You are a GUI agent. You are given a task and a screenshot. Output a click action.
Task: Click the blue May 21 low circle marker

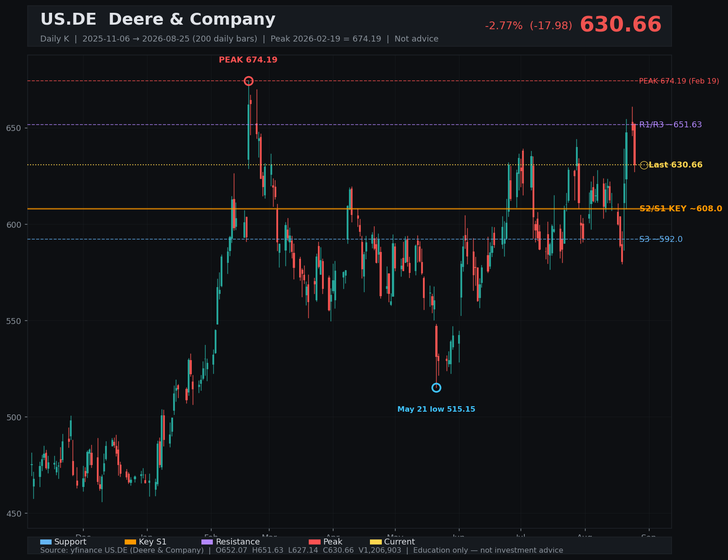point(436,387)
